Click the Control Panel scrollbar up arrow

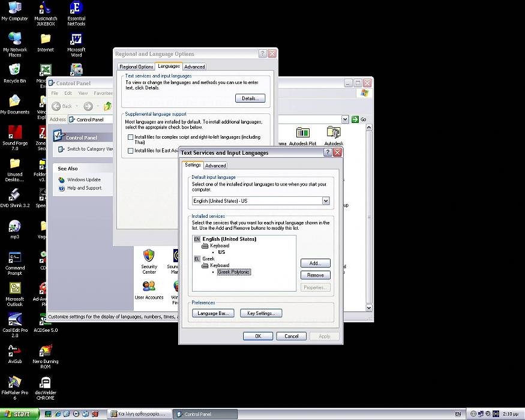(369, 127)
